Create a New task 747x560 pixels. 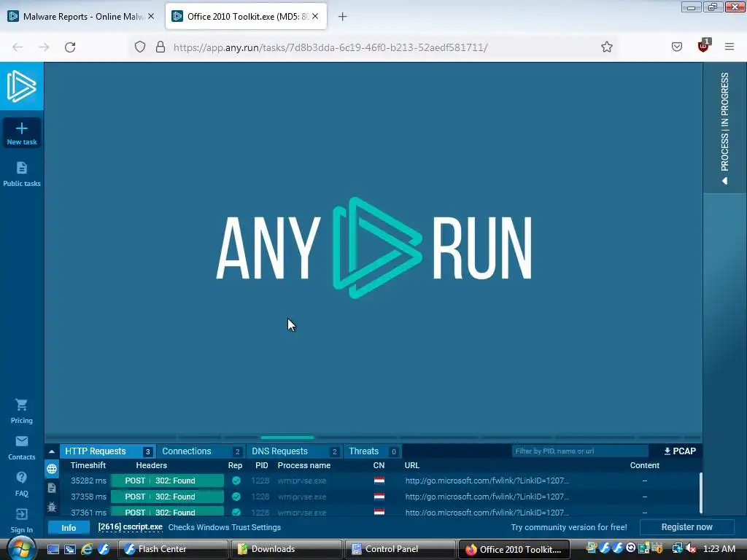coord(21,133)
